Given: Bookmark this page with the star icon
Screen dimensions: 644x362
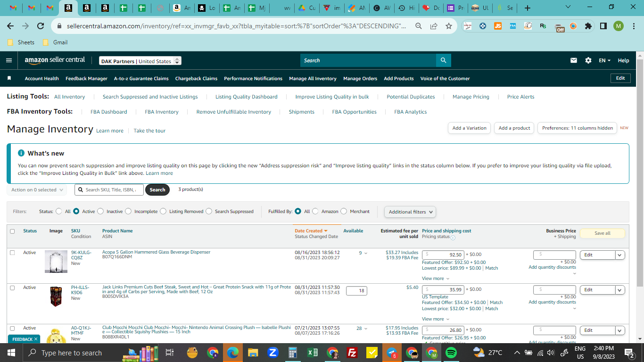Looking at the screenshot, I should 448,26.
